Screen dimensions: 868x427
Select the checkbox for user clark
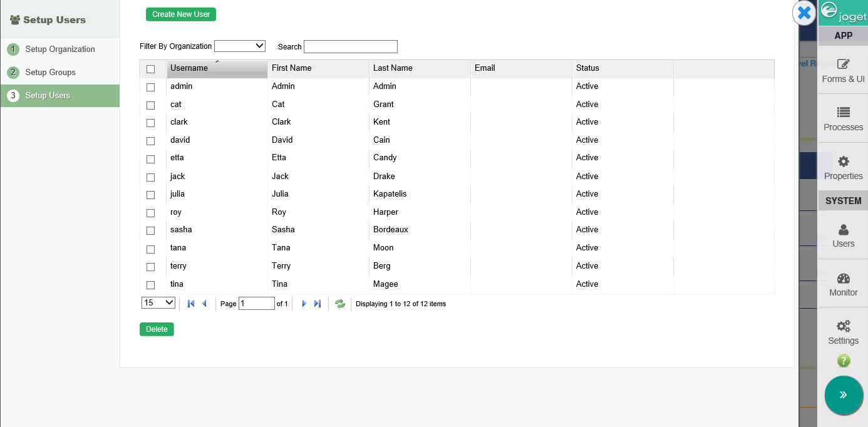click(x=150, y=123)
